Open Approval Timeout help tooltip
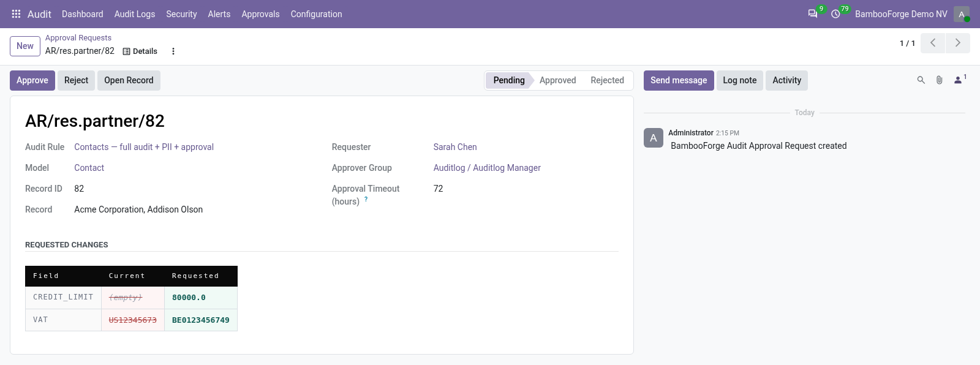 (366, 199)
